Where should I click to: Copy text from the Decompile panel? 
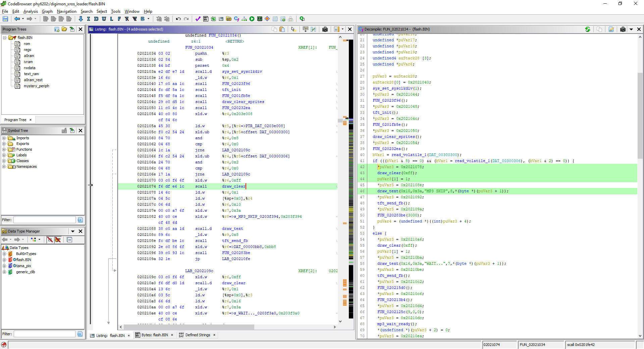[599, 29]
